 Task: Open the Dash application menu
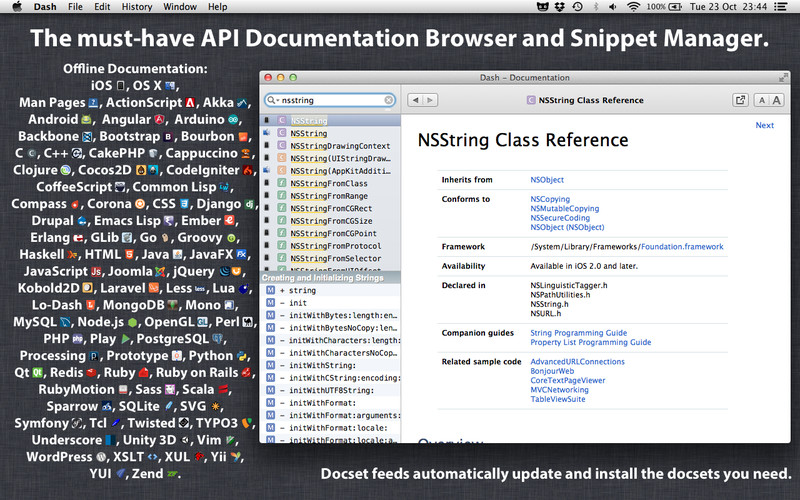click(x=45, y=7)
